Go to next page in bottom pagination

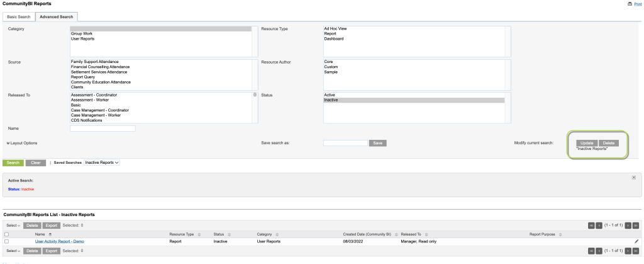tap(628, 250)
